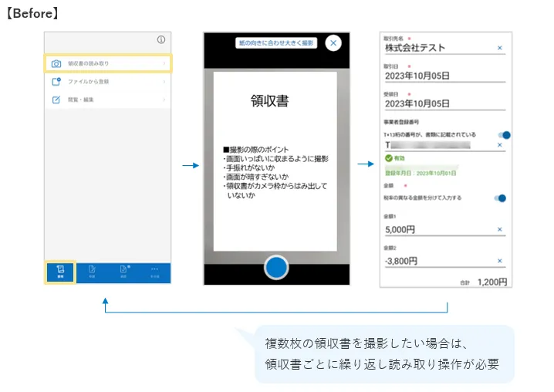
Task: Open the bottom tab with notification dot
Action: pyautogui.click(x=123, y=271)
